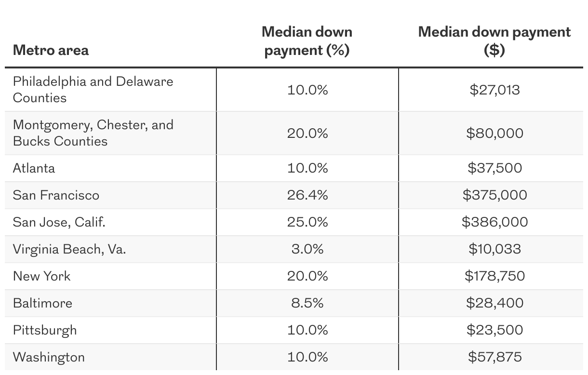The image size is (588, 375).
Task: Select Baltimore's 8.5% percentage cell
Action: pos(307,303)
